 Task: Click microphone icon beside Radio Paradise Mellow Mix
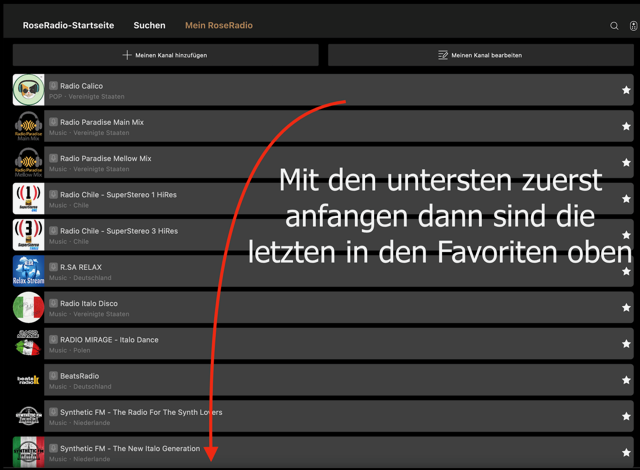pos(53,158)
